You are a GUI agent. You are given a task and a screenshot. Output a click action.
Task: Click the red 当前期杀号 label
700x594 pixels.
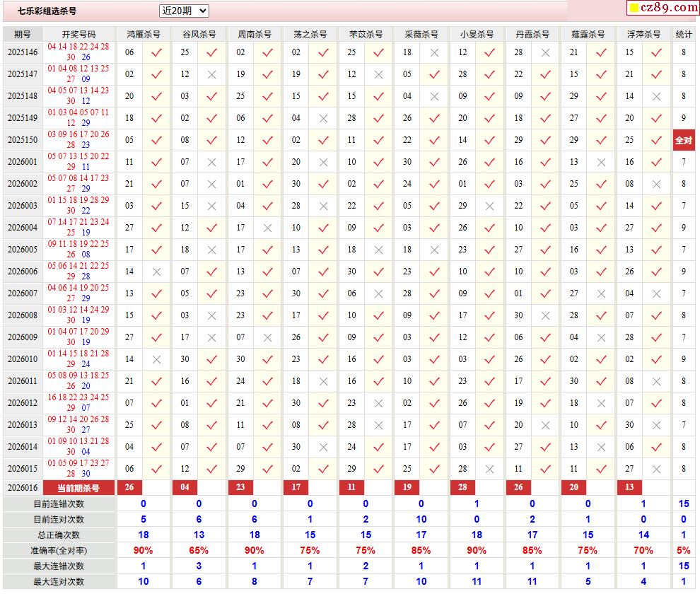point(78,488)
